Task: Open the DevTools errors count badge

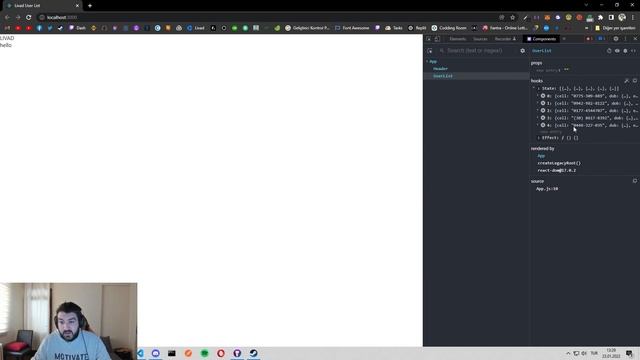Action: click(589, 39)
